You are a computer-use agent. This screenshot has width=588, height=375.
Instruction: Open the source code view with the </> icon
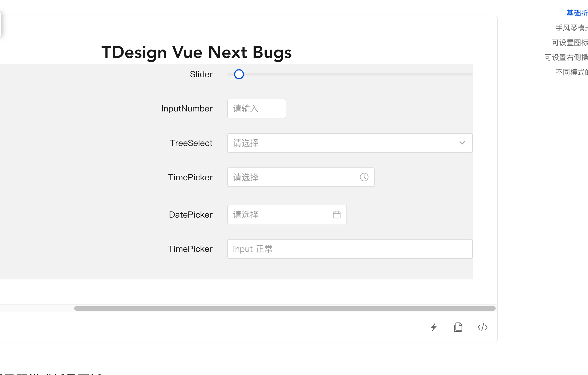tap(482, 327)
